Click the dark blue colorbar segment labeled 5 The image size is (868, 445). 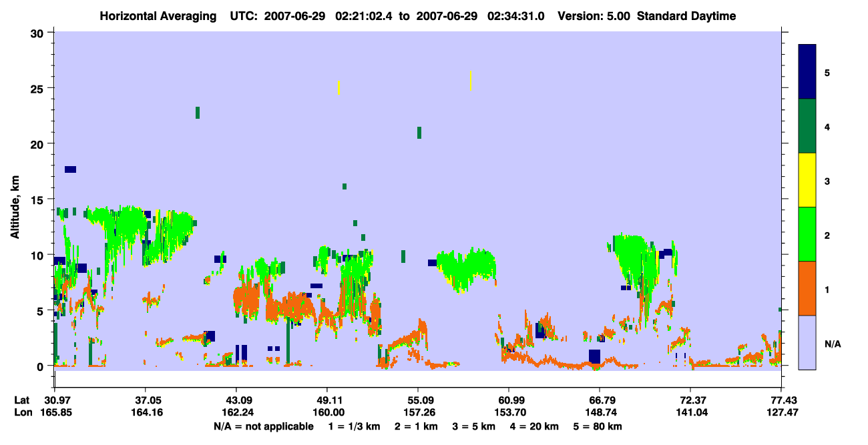click(x=807, y=71)
